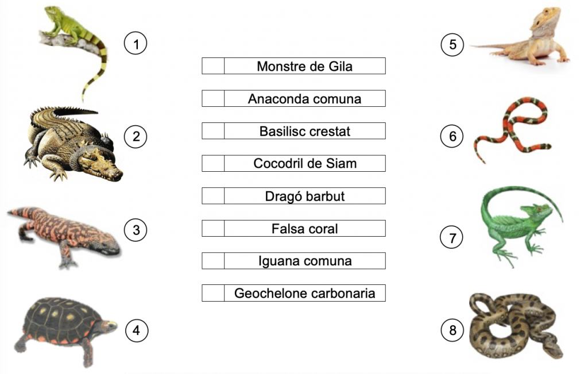Screen dimensions: 588x374
Task: Click circled number 8
Action: click(x=452, y=330)
